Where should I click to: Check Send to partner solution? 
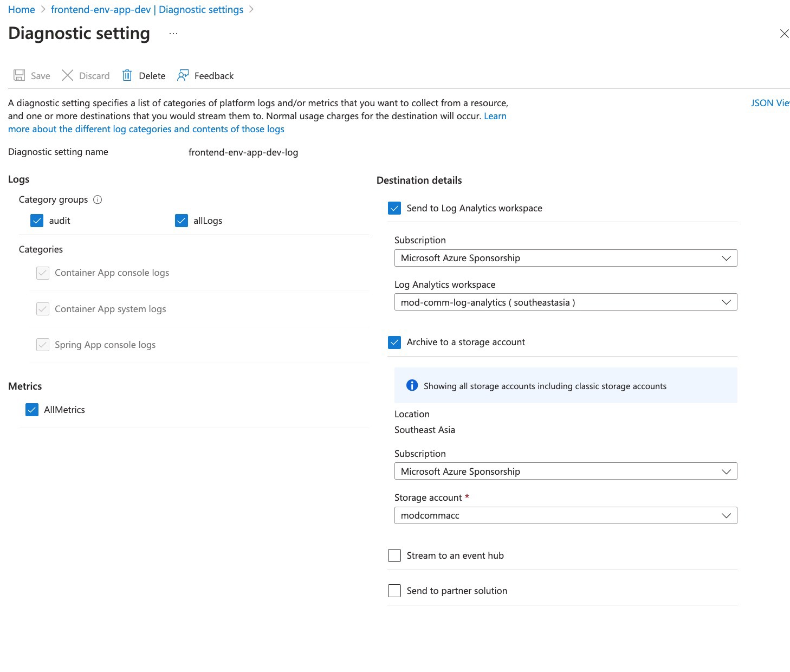tap(394, 591)
